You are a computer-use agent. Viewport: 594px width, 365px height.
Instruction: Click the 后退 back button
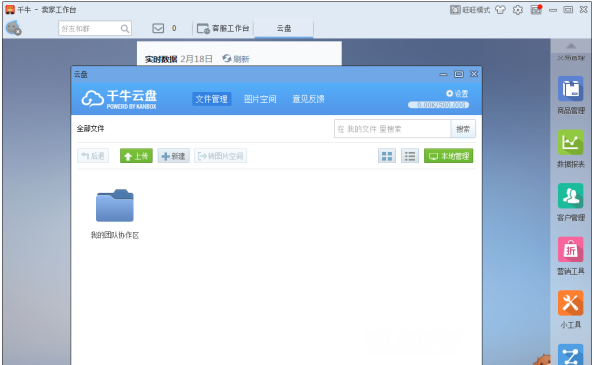[93, 156]
